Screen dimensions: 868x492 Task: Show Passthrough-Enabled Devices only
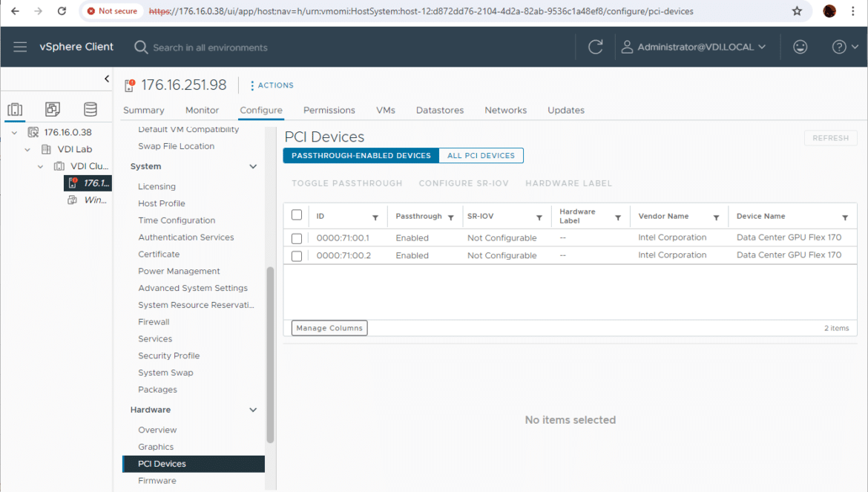point(361,156)
